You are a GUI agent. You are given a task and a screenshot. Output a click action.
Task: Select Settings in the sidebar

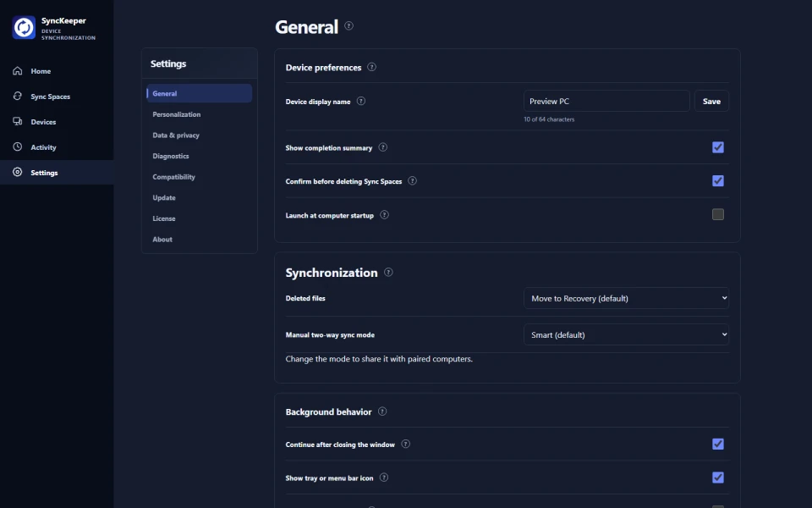57,173
